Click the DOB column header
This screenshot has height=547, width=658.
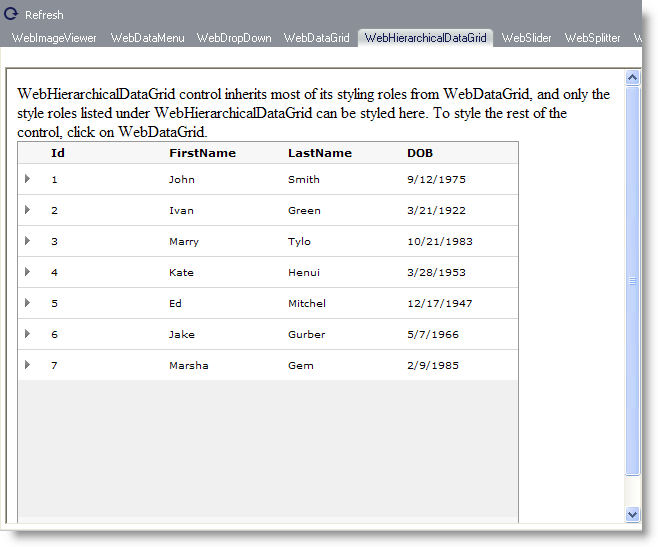click(x=420, y=153)
